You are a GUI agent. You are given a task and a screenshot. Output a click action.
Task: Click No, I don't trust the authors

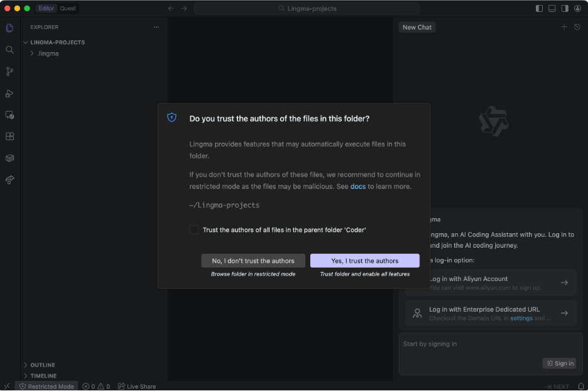253,260
